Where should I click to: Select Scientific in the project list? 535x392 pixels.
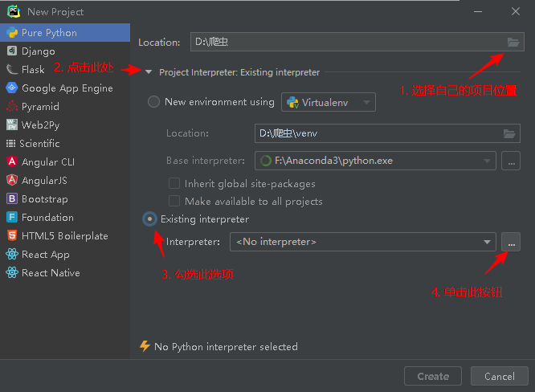(x=40, y=144)
